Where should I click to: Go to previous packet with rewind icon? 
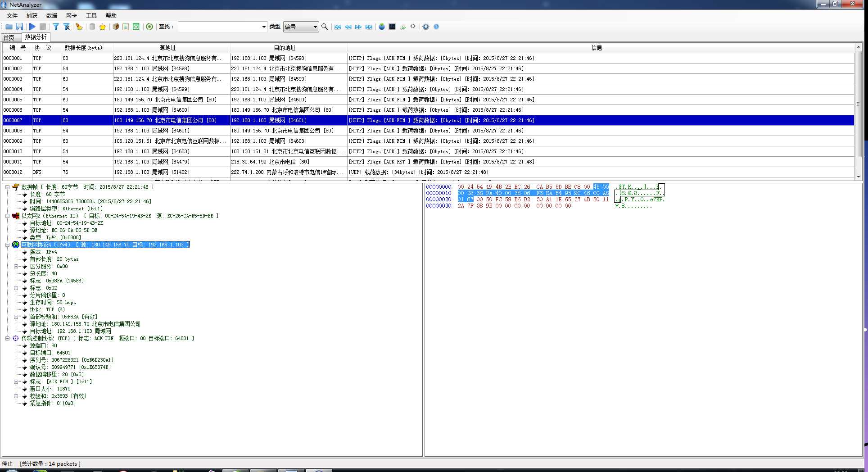348,27
